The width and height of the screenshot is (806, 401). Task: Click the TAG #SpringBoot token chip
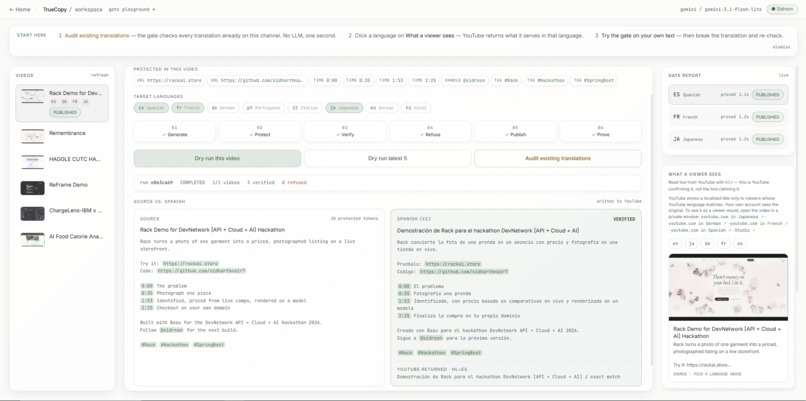coord(594,80)
